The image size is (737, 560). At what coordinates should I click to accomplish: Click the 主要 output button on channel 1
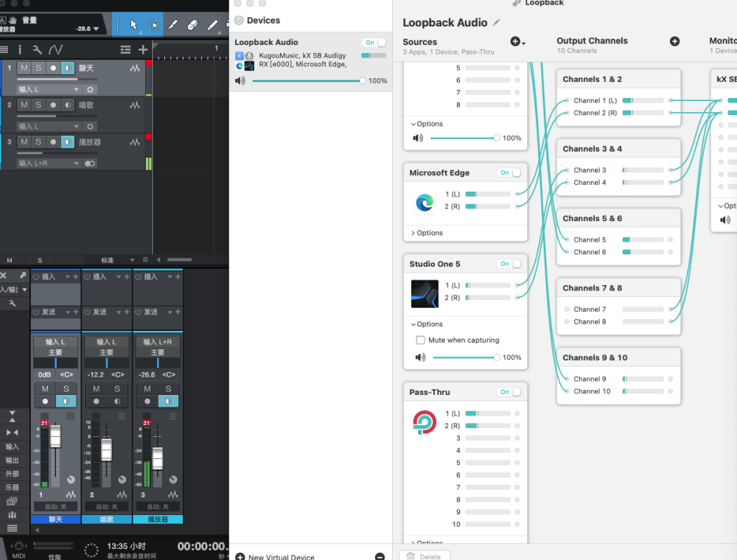(55, 352)
